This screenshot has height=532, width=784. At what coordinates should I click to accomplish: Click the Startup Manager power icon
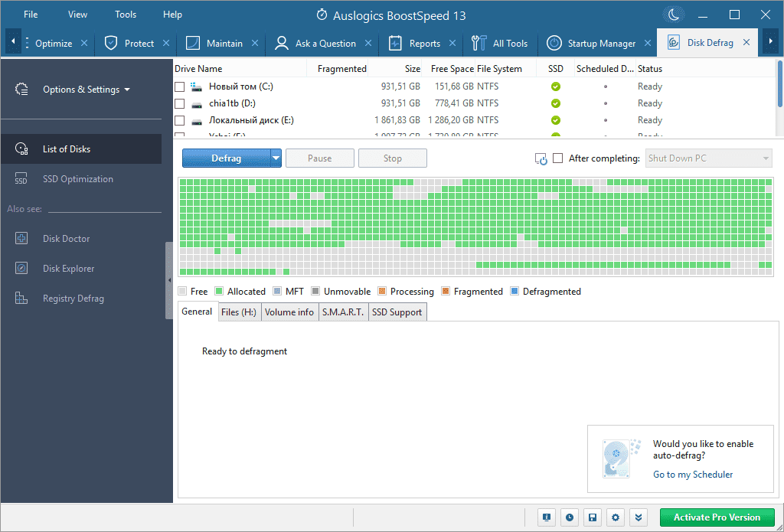click(554, 43)
